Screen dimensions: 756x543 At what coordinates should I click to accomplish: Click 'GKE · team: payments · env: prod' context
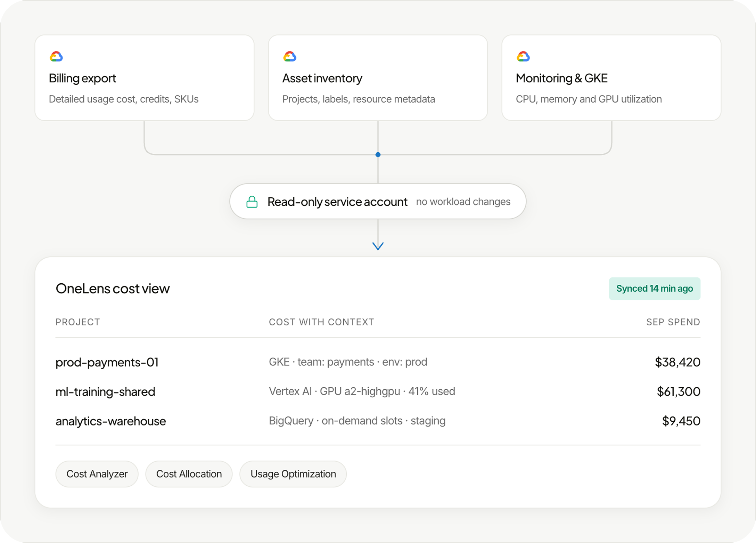[348, 362]
